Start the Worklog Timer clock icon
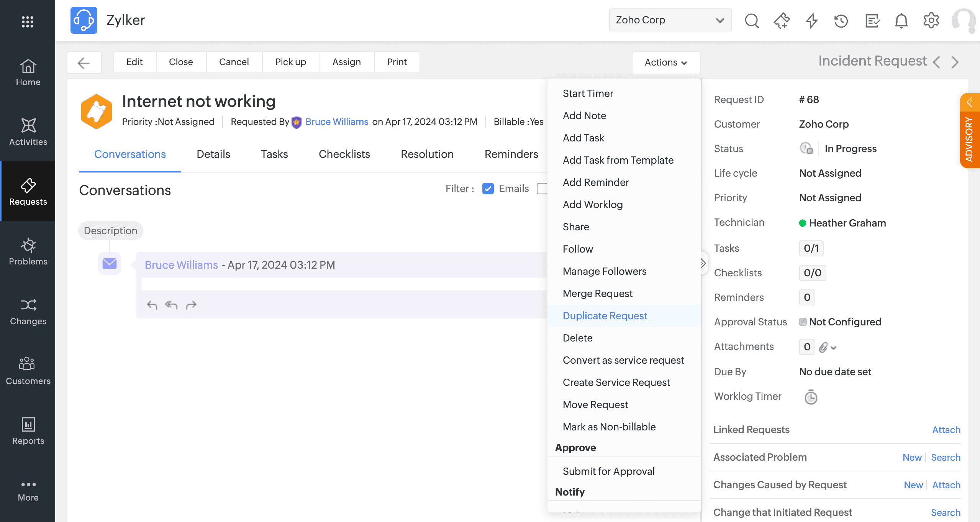Screen dimensions: 980x522 tap(811, 397)
